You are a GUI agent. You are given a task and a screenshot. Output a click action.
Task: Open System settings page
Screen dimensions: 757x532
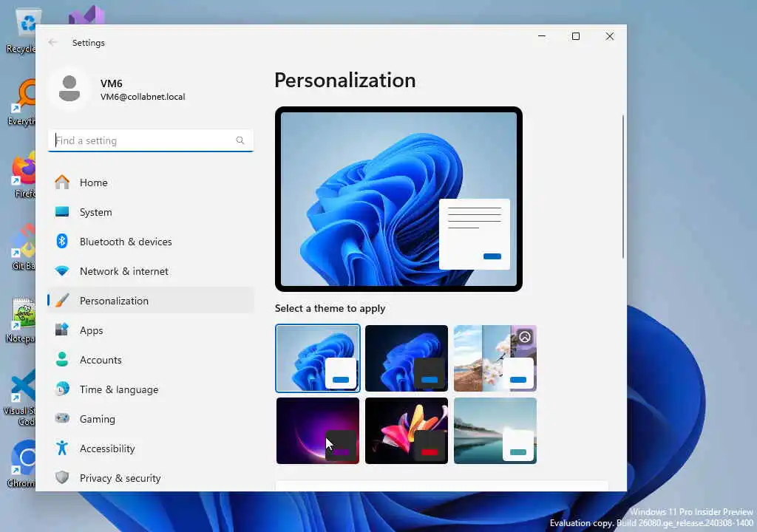pyautogui.click(x=151, y=212)
